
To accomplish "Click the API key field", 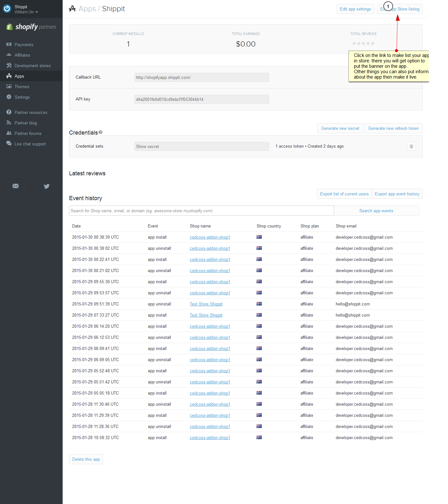I will point(202,99).
